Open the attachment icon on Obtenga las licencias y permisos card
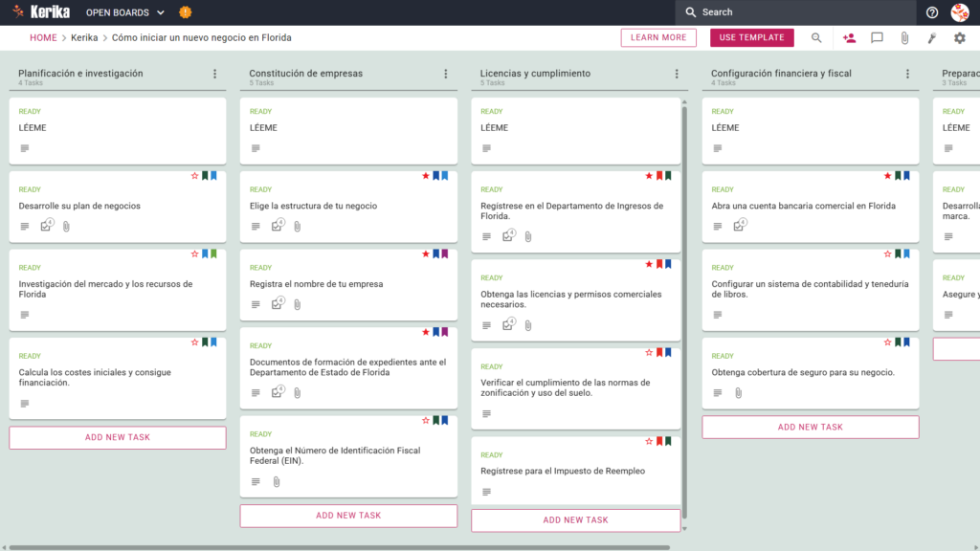Screen dimensions: 980x551 (x=528, y=325)
